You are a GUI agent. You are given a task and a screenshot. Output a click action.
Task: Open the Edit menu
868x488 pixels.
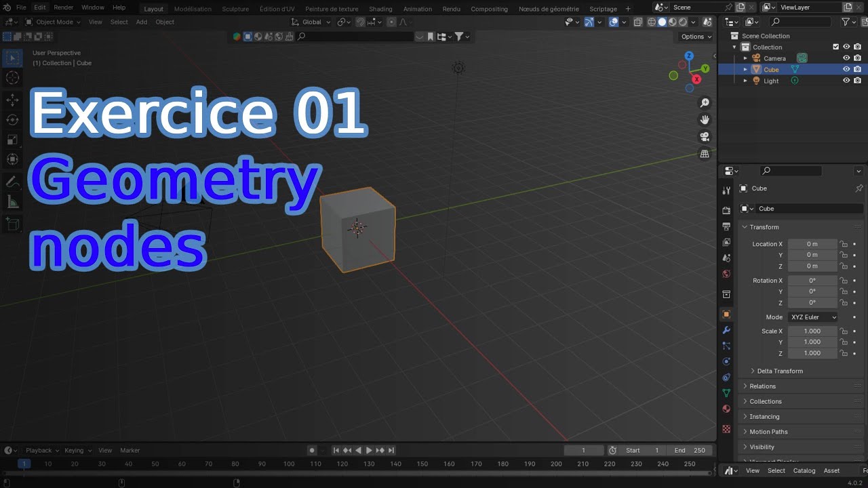[40, 7]
